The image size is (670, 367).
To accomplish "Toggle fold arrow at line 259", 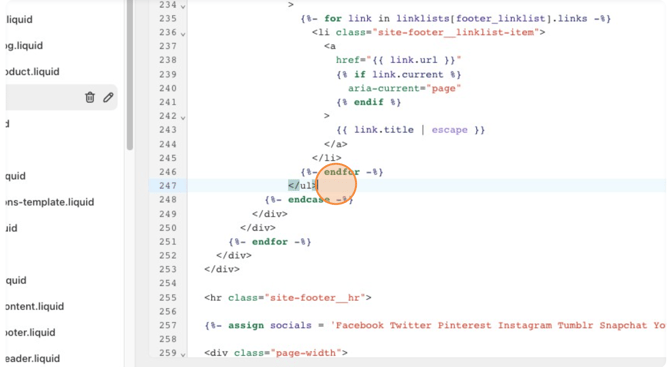I will pos(183,354).
